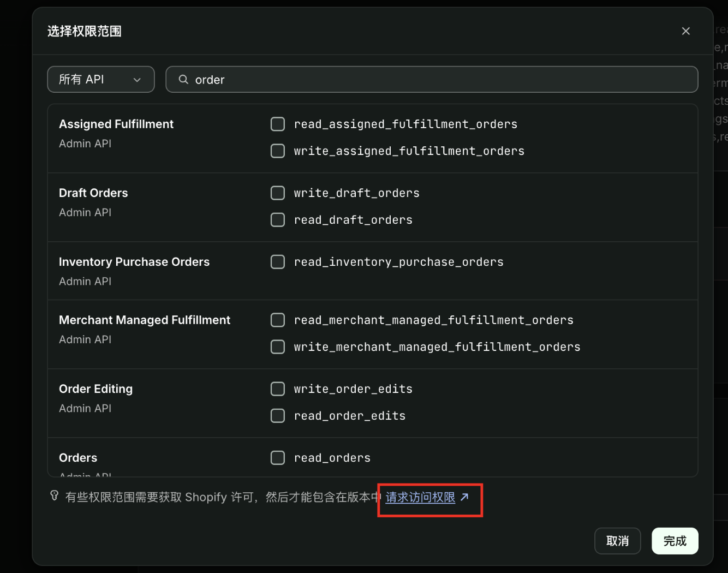Click the Merchant Managed Fulfillment heading

[145, 320]
